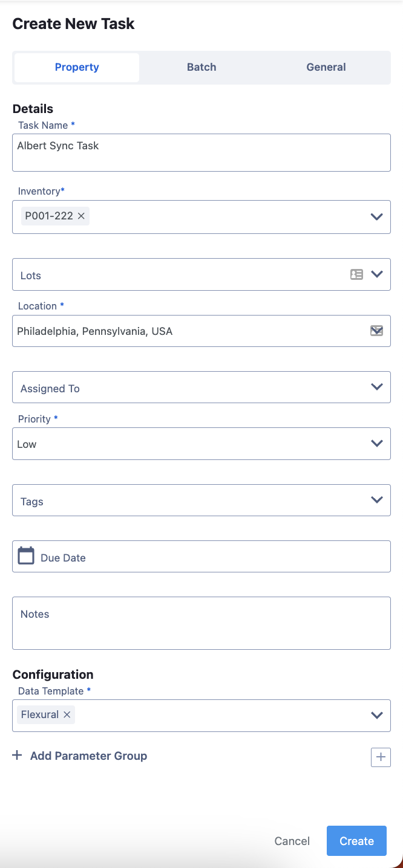Click the envelope icon in Location field
This screenshot has height=868, width=403.
pos(376,330)
